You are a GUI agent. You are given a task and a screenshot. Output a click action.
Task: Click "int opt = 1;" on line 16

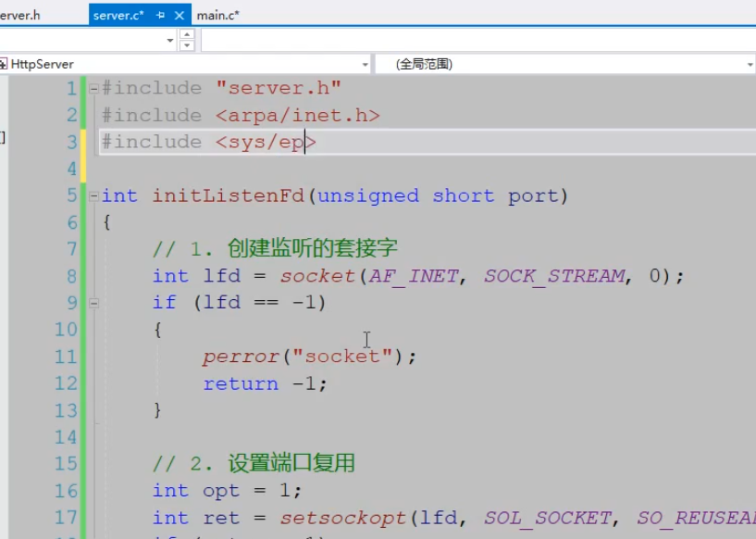(227, 491)
